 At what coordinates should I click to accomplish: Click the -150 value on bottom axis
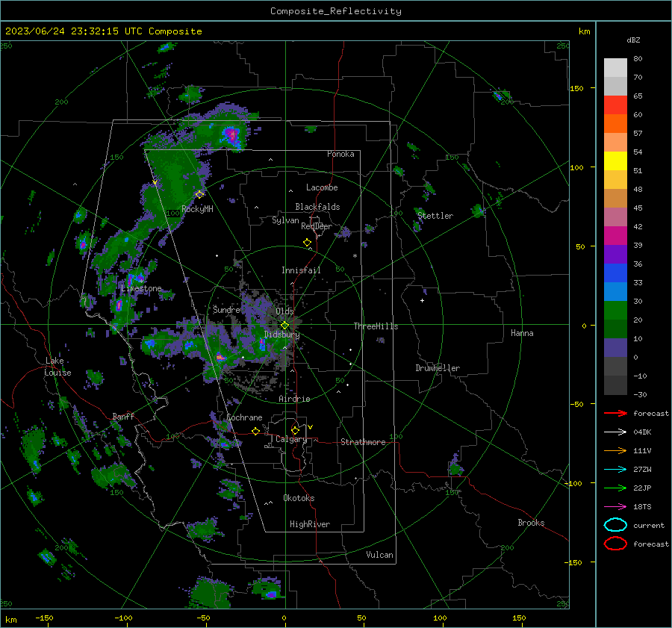click(44, 618)
